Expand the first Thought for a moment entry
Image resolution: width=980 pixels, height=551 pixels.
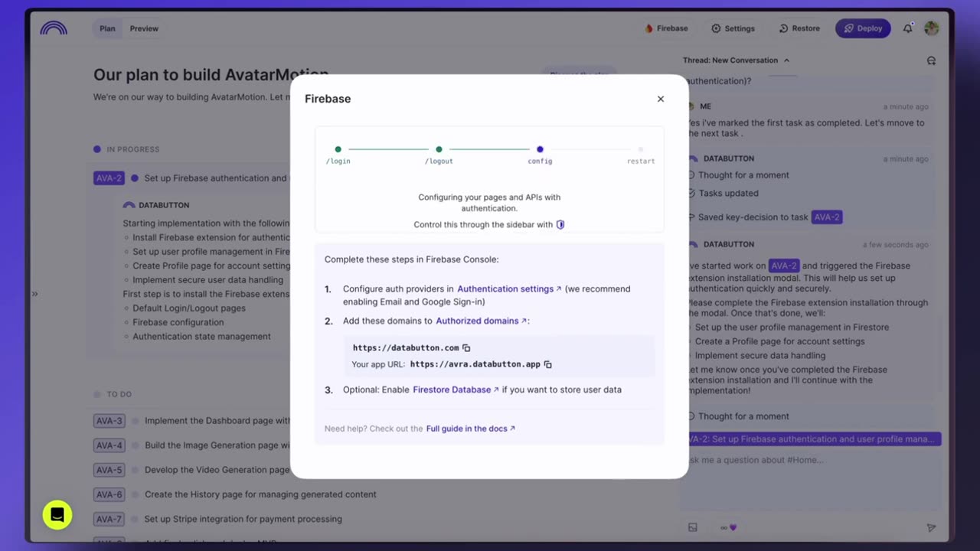point(743,175)
